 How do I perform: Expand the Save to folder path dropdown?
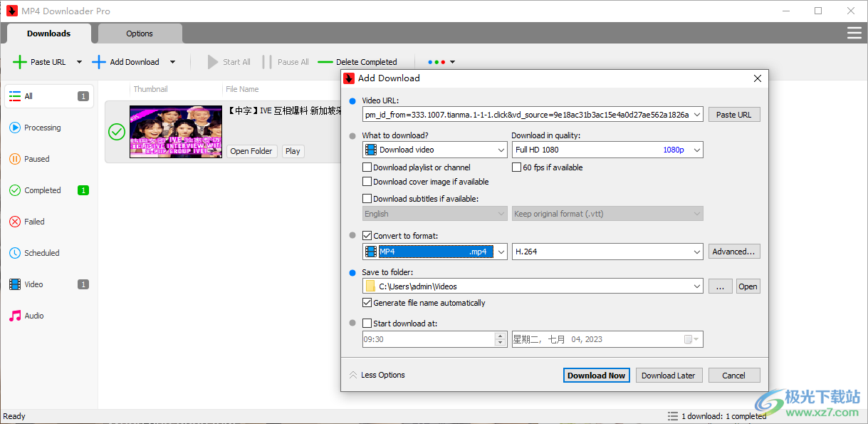tap(696, 286)
